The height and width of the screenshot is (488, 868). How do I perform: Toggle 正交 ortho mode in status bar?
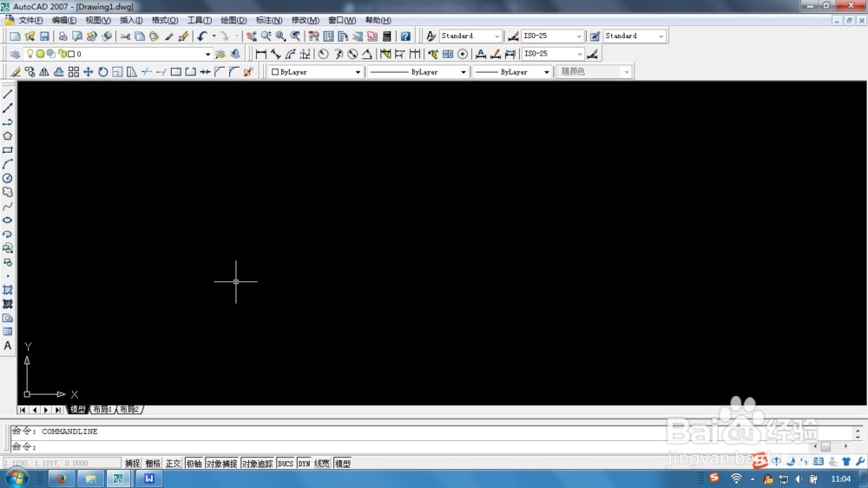point(174,464)
